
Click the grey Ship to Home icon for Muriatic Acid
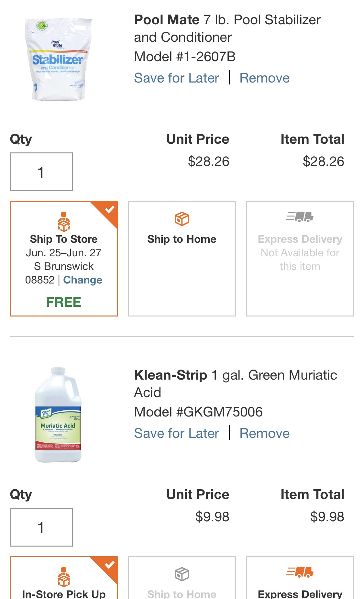[182, 574]
